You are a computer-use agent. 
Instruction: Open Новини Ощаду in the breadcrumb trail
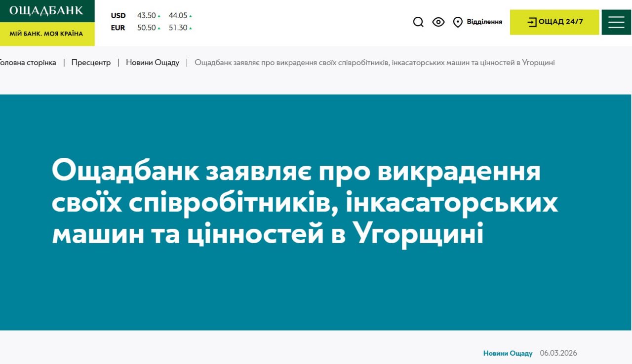(x=153, y=63)
